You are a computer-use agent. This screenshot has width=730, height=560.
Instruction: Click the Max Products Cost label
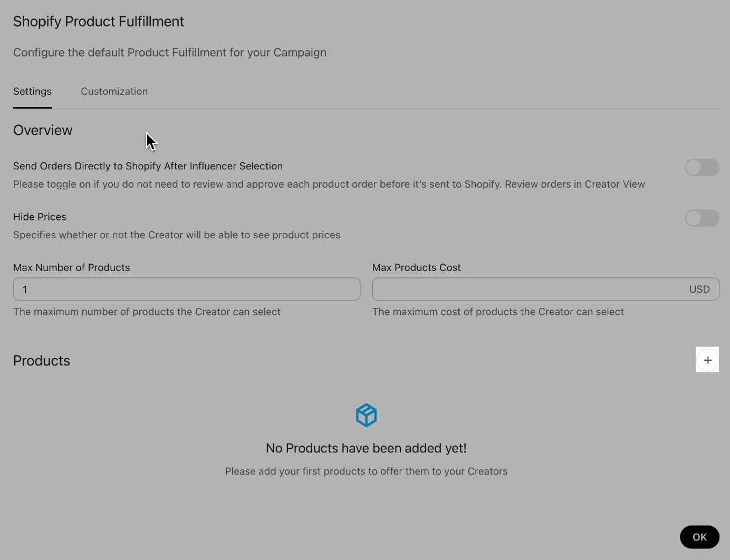[x=416, y=267]
